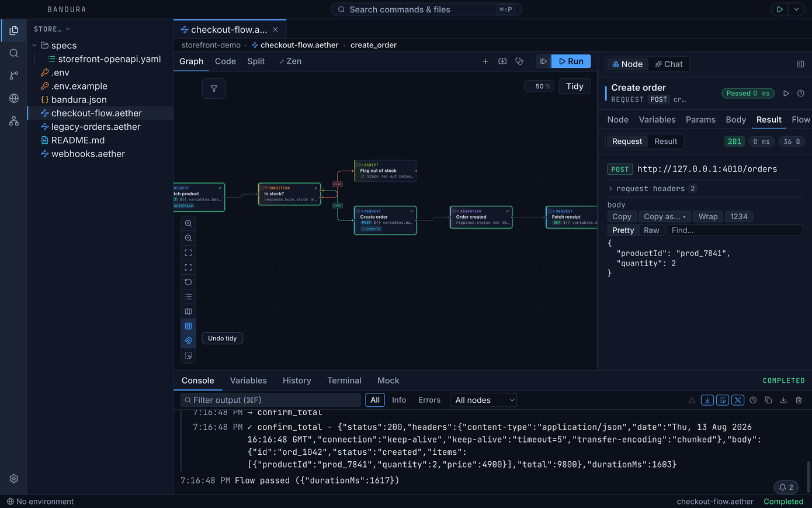The height and width of the screenshot is (508, 812).
Task: Click the Tidy button
Action: tap(575, 87)
